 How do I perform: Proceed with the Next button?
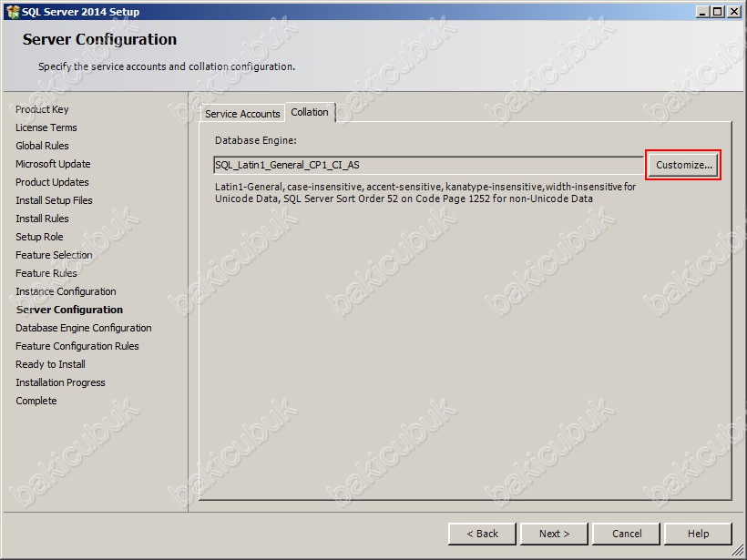click(554, 534)
